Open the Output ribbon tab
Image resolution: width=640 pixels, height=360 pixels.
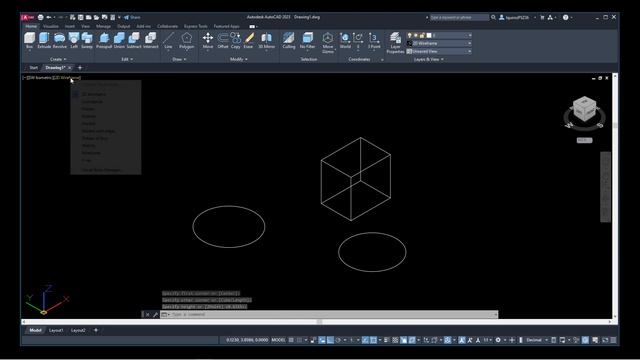click(124, 26)
